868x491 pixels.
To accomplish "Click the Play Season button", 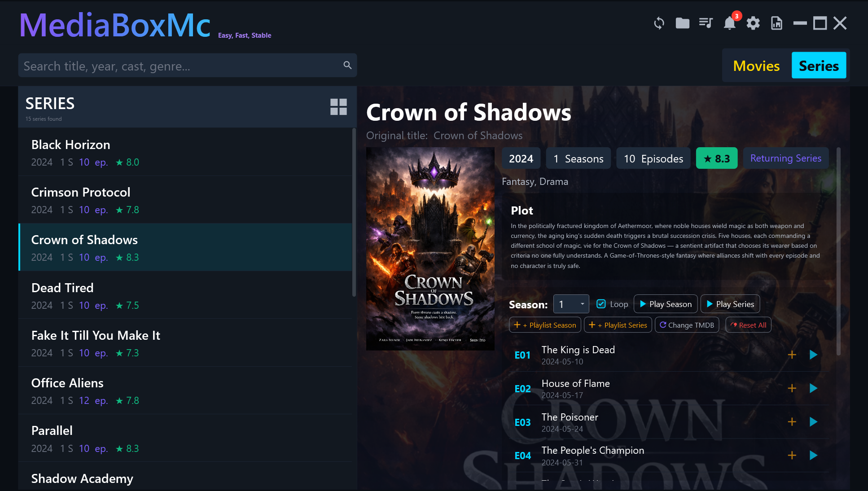I will point(666,304).
